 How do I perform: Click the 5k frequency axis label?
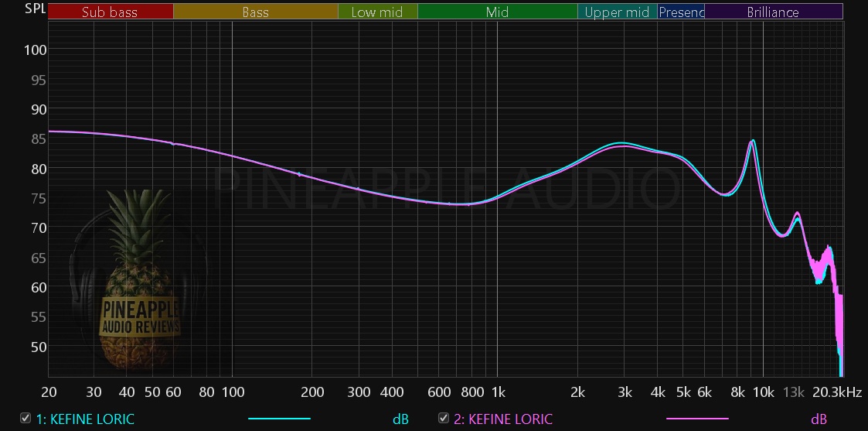(x=683, y=393)
